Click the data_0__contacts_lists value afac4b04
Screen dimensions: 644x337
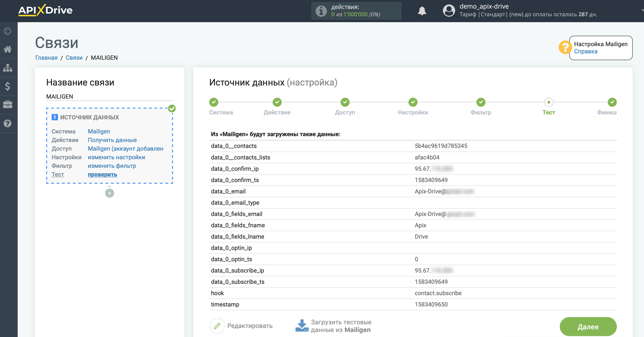[x=427, y=157]
